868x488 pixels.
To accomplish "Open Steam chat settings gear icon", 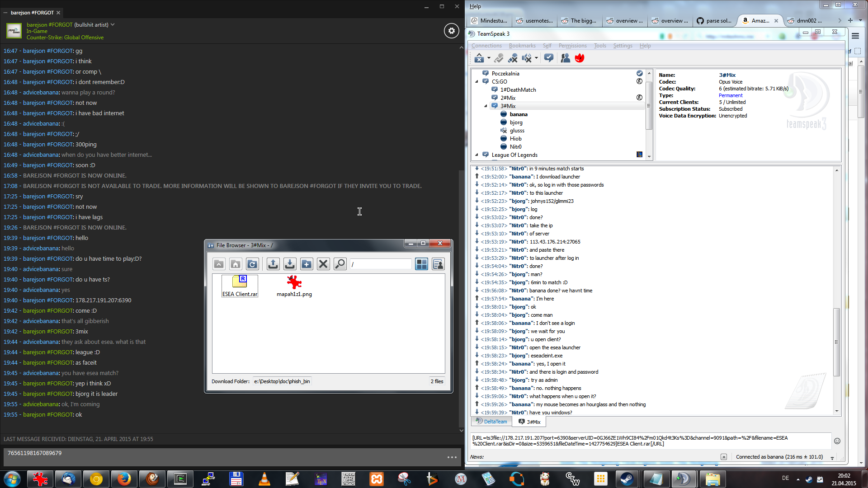I will tap(451, 31).
